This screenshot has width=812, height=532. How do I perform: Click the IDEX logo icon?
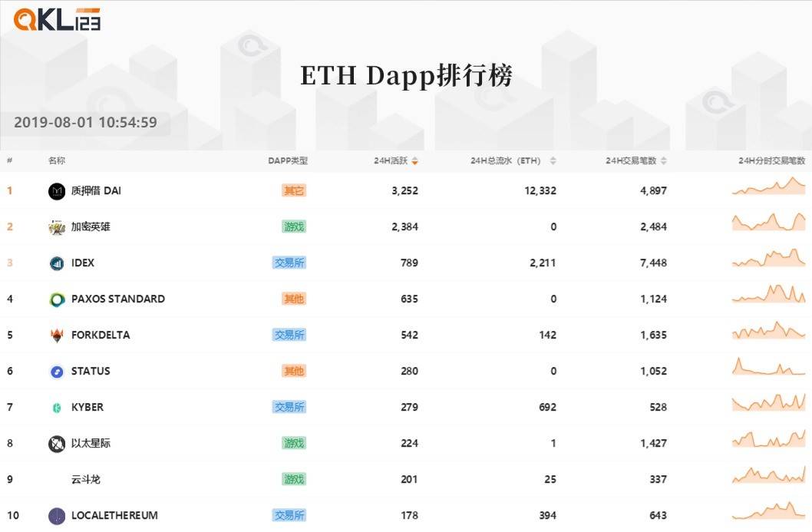pyautogui.click(x=57, y=263)
